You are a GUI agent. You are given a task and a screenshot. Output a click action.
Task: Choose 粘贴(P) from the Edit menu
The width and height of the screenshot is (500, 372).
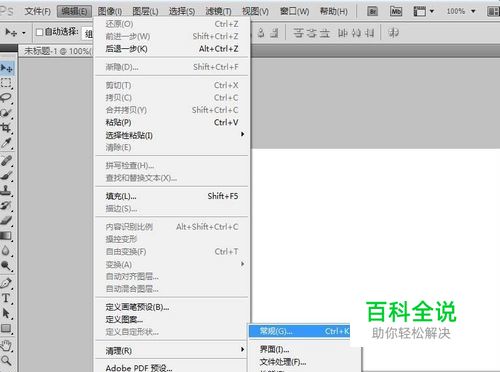[172, 122]
